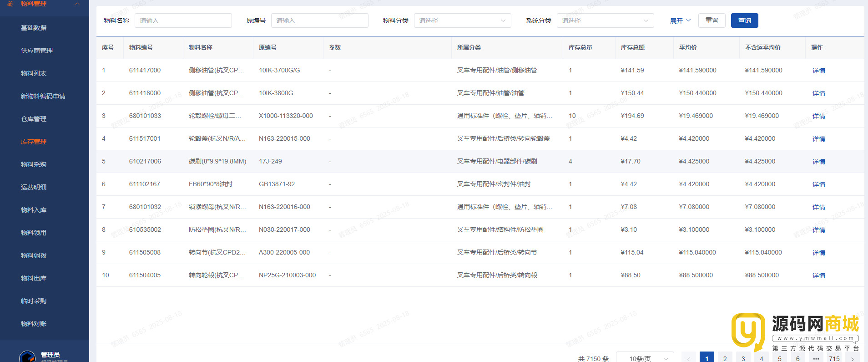The image size is (868, 362).
Task: Change page size from 10条/页 dropdown
Action: (x=645, y=358)
